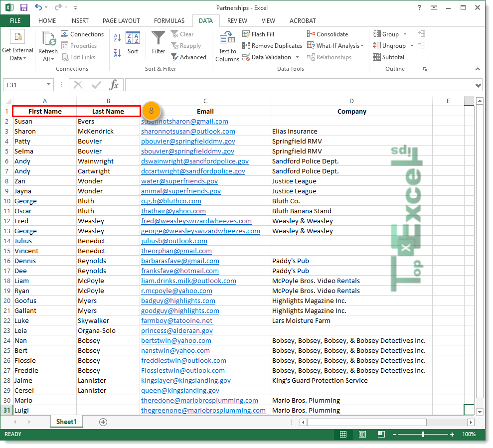Click Consolidate

click(328, 34)
